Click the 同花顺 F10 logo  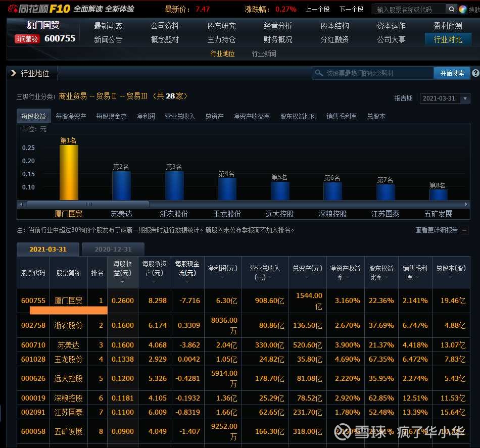click(x=39, y=9)
